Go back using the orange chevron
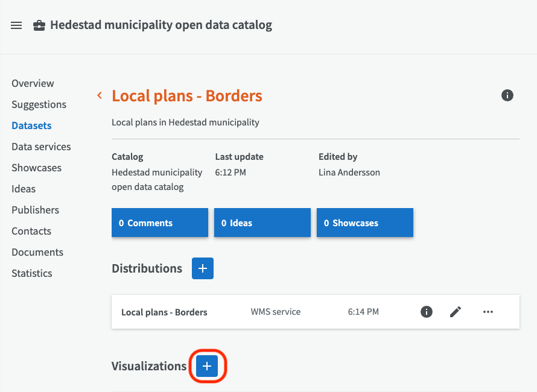The width and height of the screenshot is (537, 392). click(x=100, y=95)
